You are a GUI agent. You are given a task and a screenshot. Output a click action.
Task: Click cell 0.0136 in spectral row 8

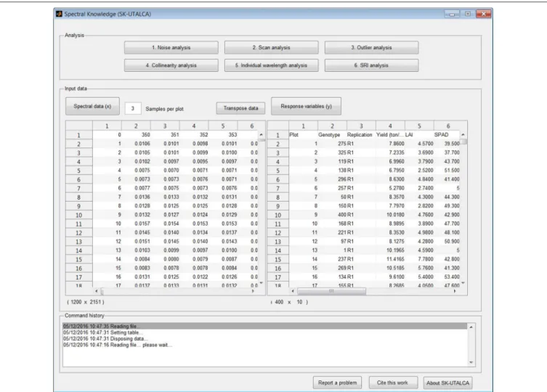(136, 197)
